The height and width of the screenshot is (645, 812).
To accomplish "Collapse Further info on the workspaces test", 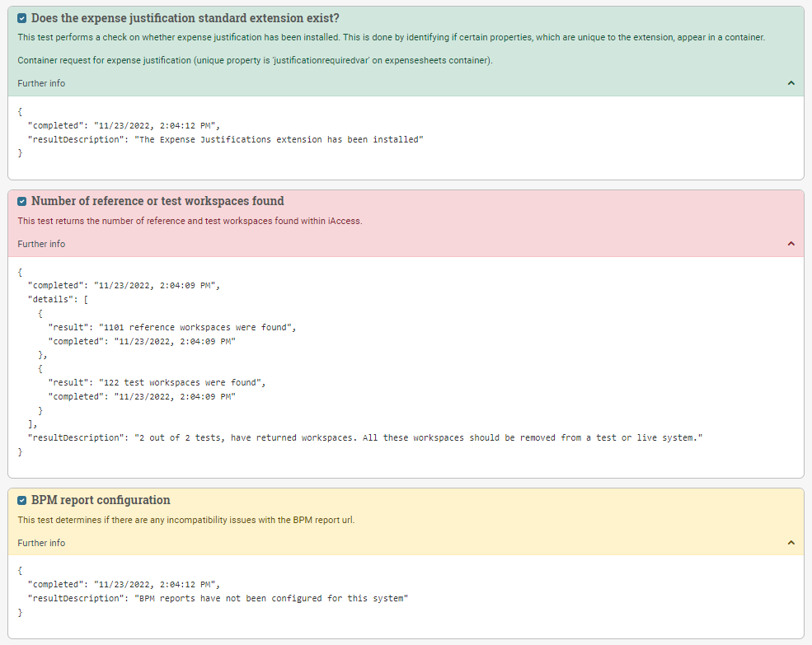I will click(x=41, y=244).
